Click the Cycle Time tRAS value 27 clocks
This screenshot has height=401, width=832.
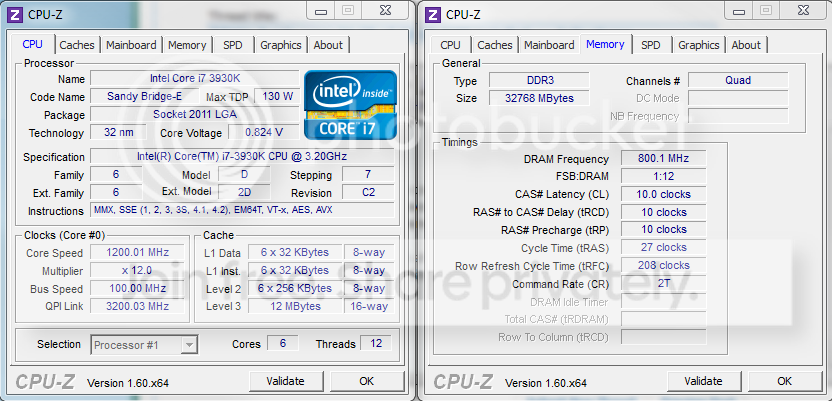[x=663, y=247]
